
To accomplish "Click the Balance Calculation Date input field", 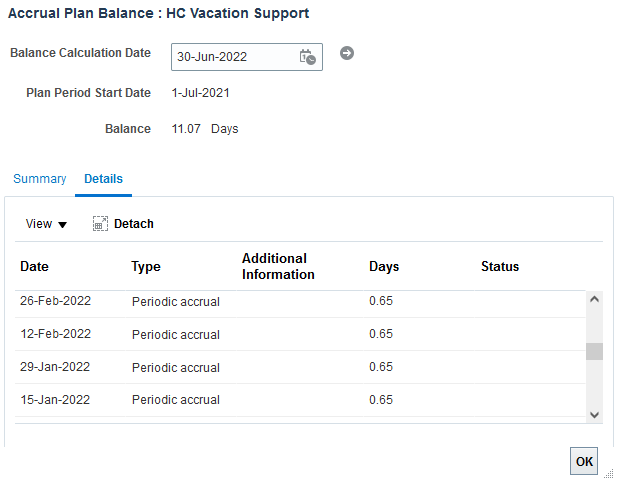I will tap(247, 57).
